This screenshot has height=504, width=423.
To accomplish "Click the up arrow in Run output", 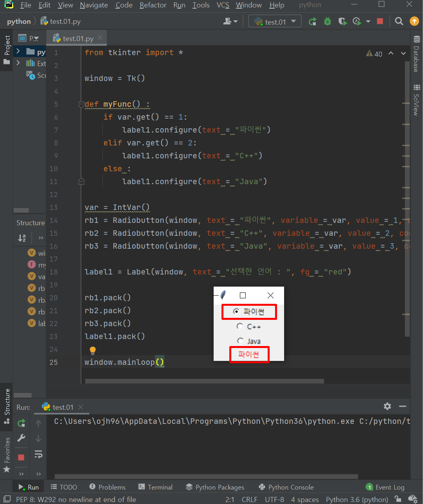I will click(38, 423).
